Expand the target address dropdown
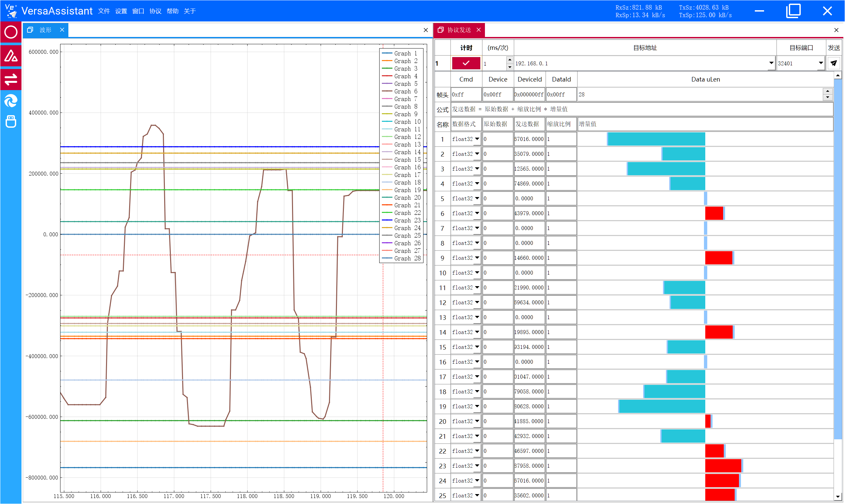845x504 pixels. tap(771, 63)
